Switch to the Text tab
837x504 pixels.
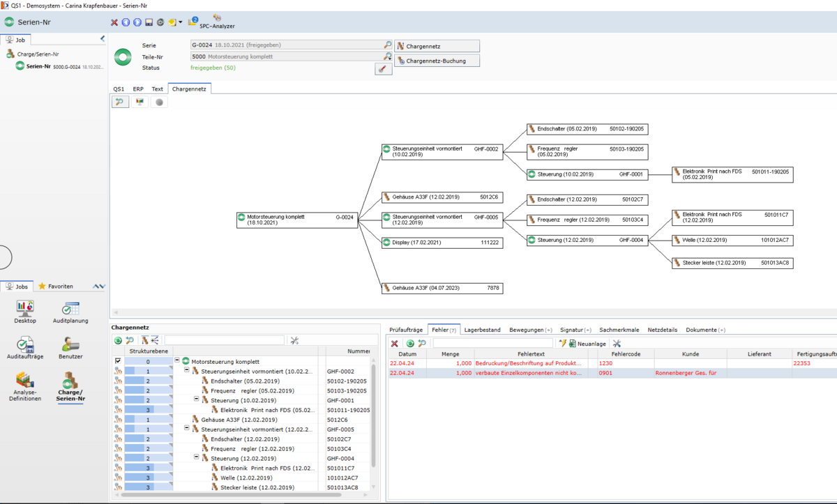158,89
